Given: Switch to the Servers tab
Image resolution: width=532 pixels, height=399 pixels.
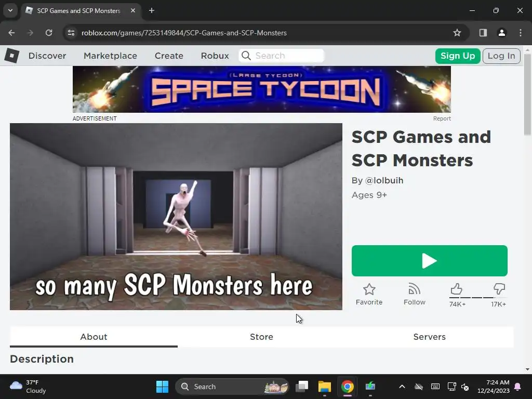Looking at the screenshot, I should pos(429,337).
